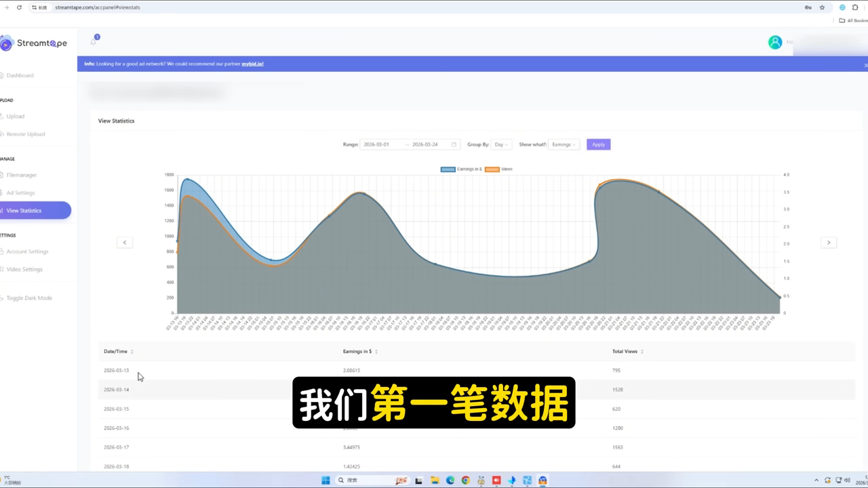The height and width of the screenshot is (488, 868).
Task: Open the browser extensions puzzle icon
Action: 855,7
